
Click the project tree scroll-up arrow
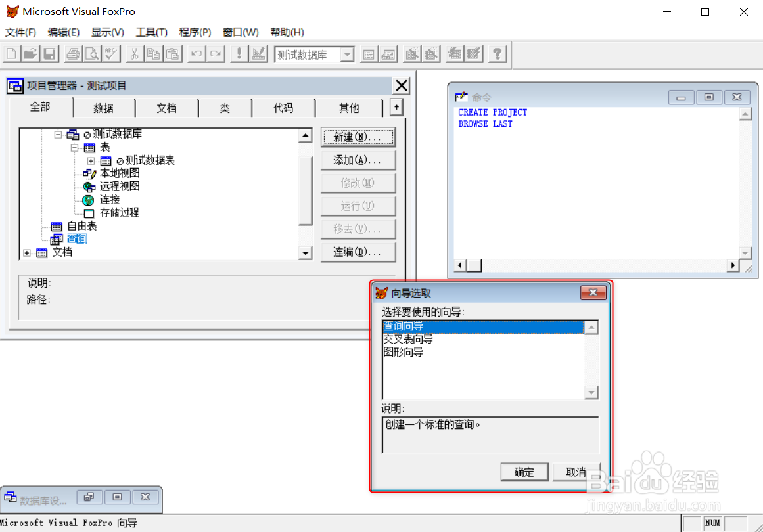305,135
